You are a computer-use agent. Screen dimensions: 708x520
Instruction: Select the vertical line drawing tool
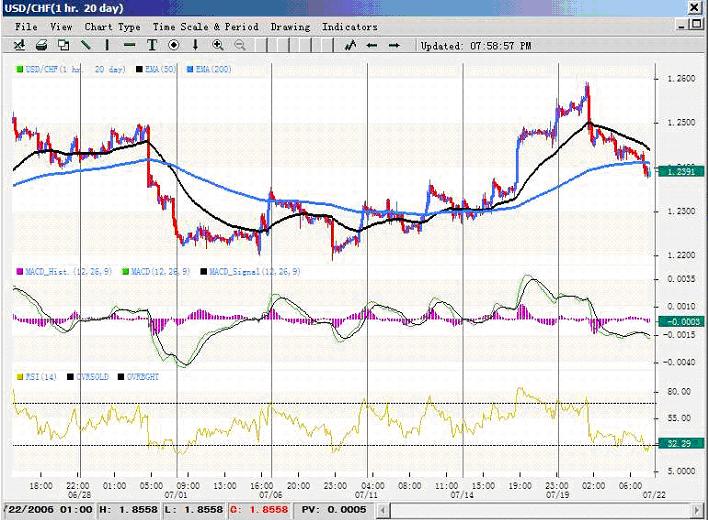(x=107, y=45)
